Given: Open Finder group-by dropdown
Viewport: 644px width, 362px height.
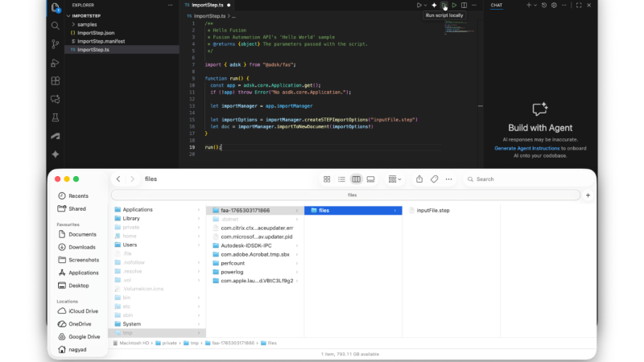Looking at the screenshot, I should click(394, 179).
